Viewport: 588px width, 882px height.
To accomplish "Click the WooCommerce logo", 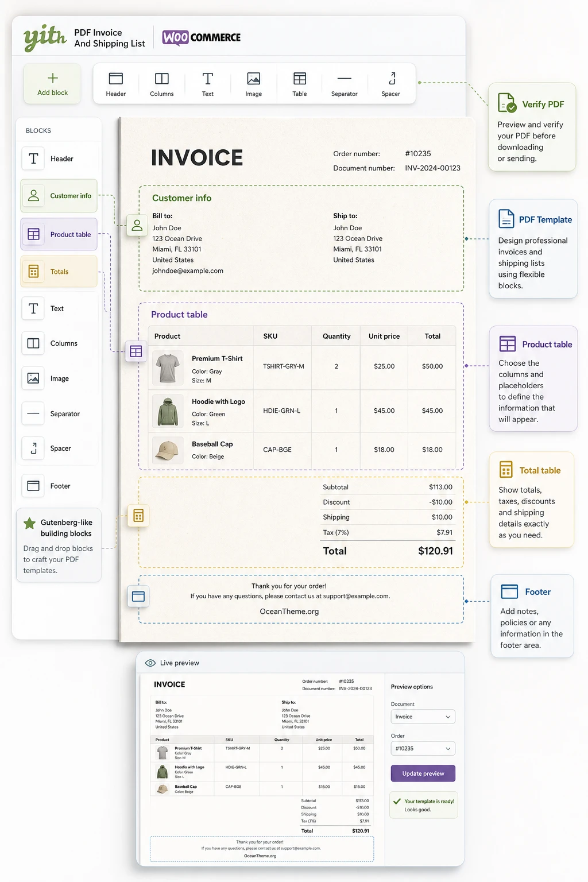I will tap(202, 37).
